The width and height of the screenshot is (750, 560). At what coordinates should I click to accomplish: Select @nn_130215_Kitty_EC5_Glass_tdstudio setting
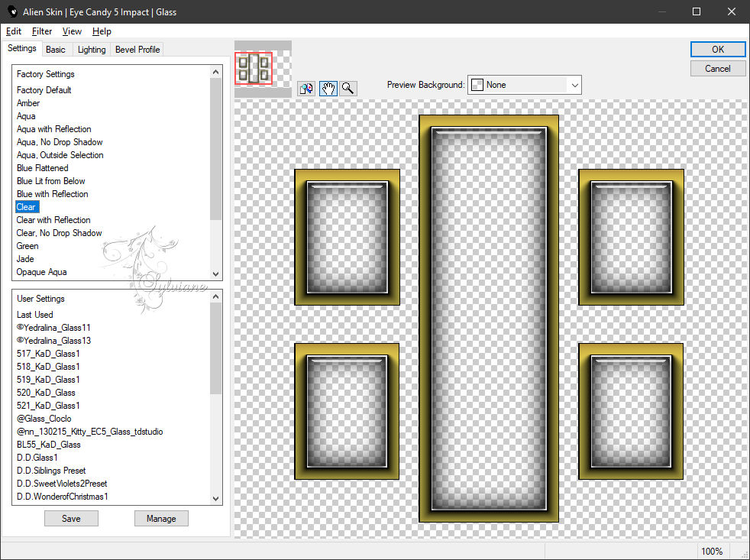(x=89, y=431)
